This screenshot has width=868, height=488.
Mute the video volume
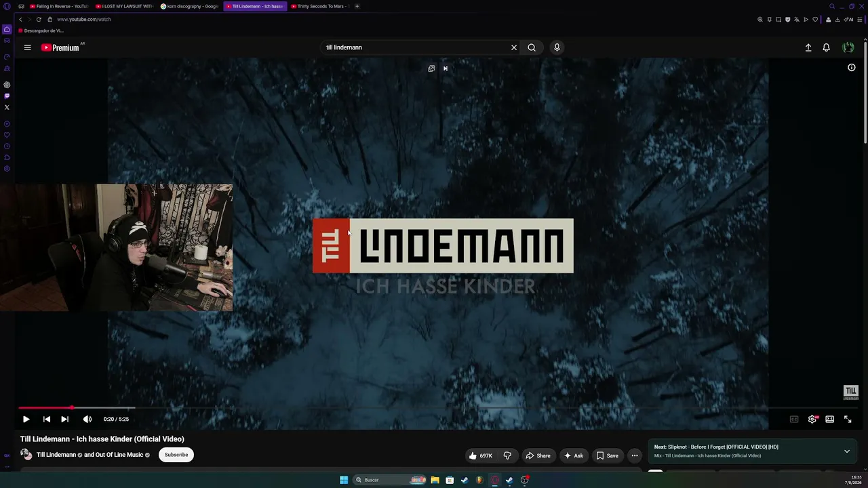(87, 419)
